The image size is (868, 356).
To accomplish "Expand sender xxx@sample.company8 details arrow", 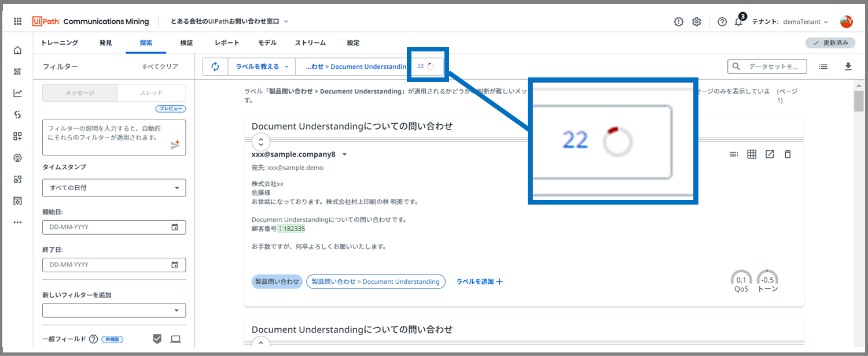I will 344,154.
